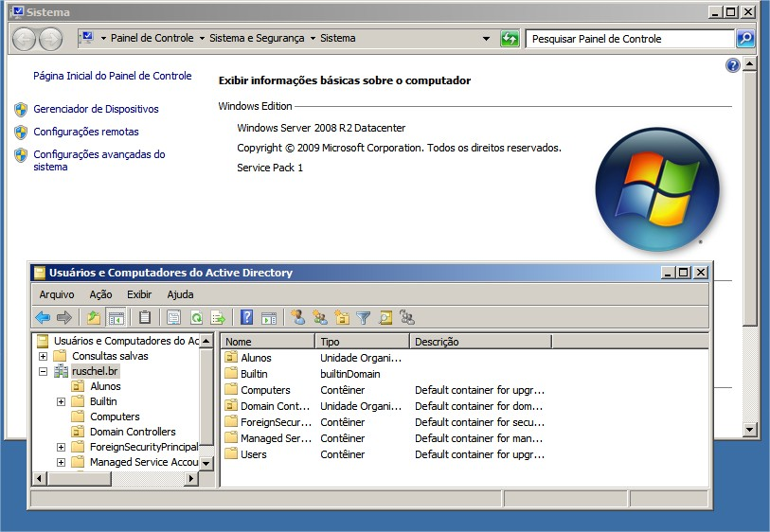Sort list by Nome column header

(268, 342)
